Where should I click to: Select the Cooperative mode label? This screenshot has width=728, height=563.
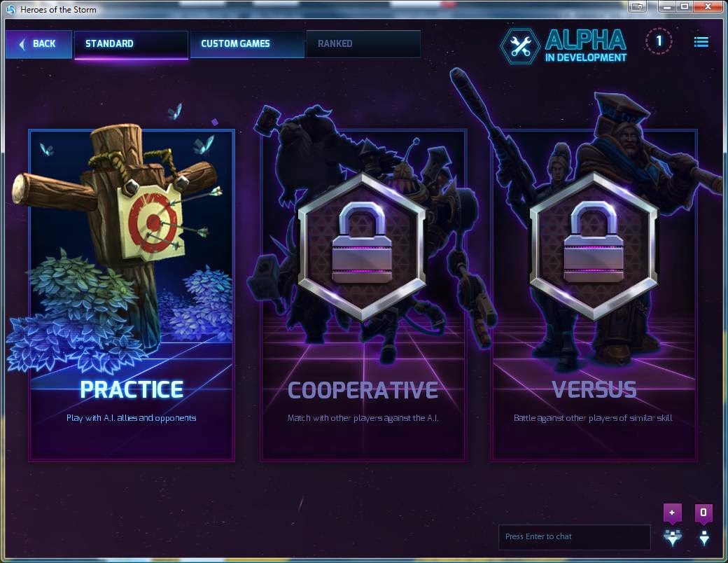click(x=363, y=390)
